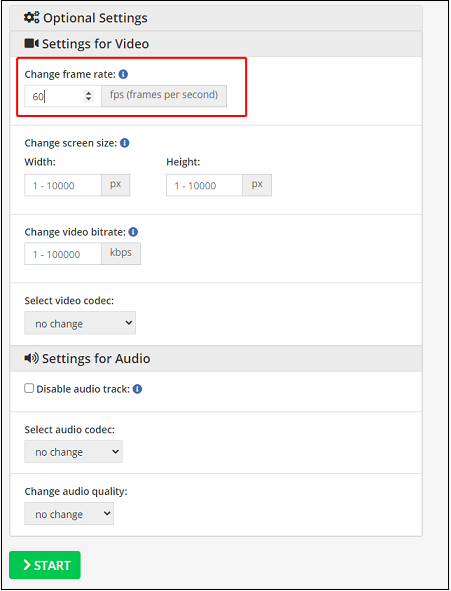This screenshot has width=451, height=591.
Task: Enable the Disable audio track checkbox
Action: pos(29,388)
